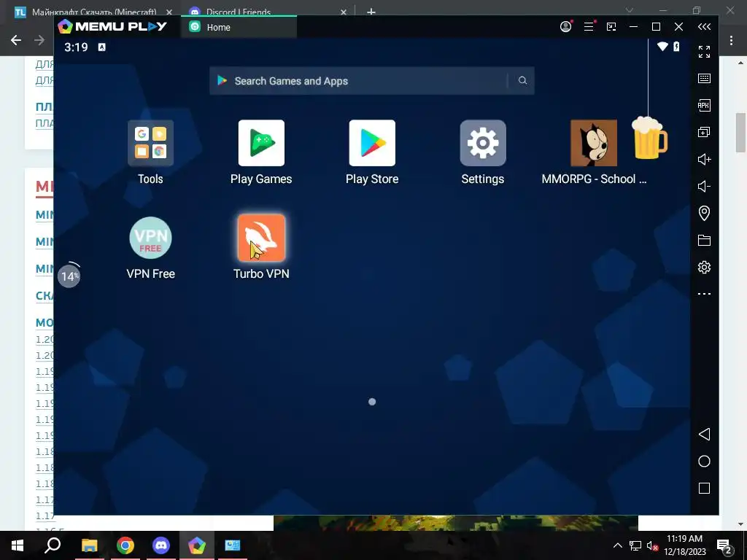747x560 pixels.
Task: Open the browser three-dot menu
Action: (x=731, y=41)
